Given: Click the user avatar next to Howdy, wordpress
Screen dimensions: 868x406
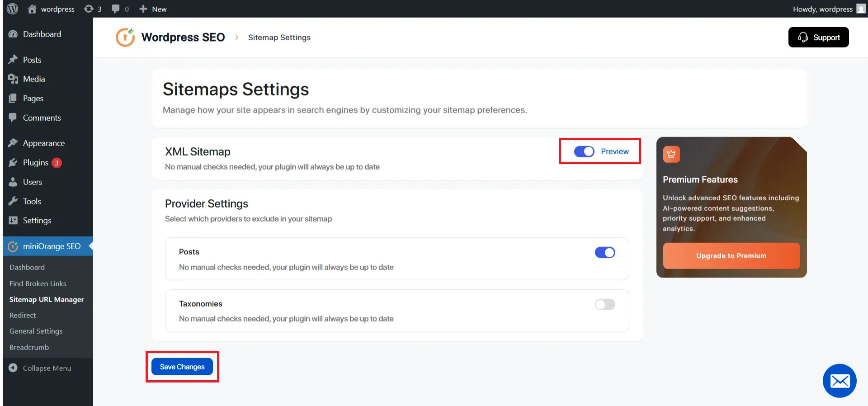Looking at the screenshot, I should 861,9.
